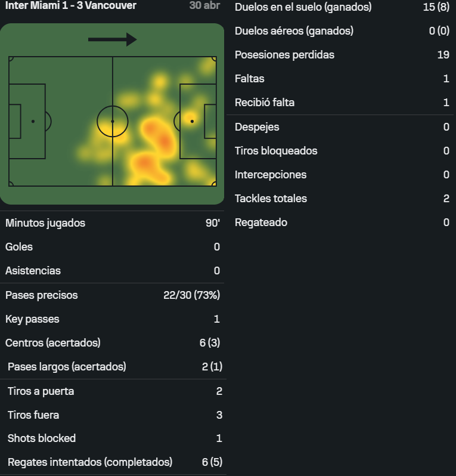Click the Posesiones perdidas stat
This screenshot has width=456, height=476.
pos(284,55)
